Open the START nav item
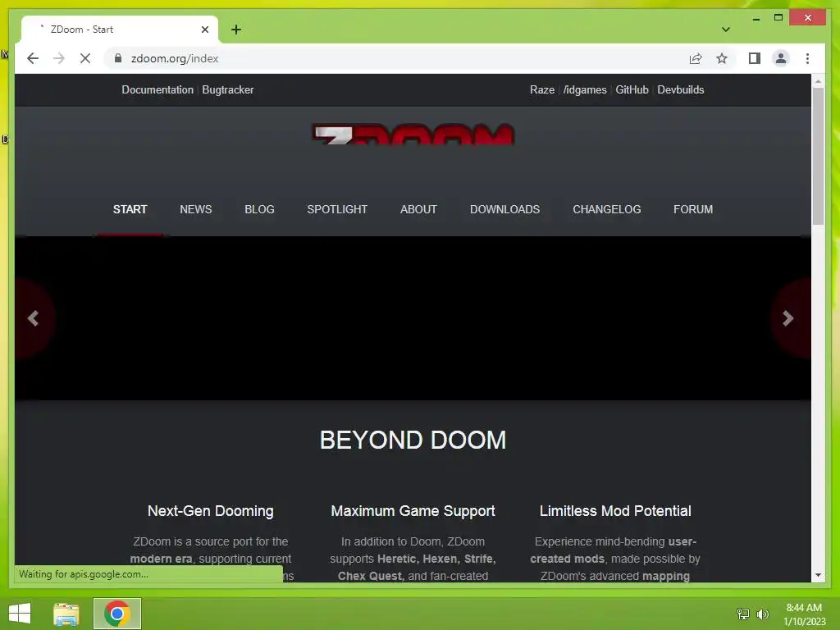This screenshot has width=840, height=630. (x=130, y=209)
